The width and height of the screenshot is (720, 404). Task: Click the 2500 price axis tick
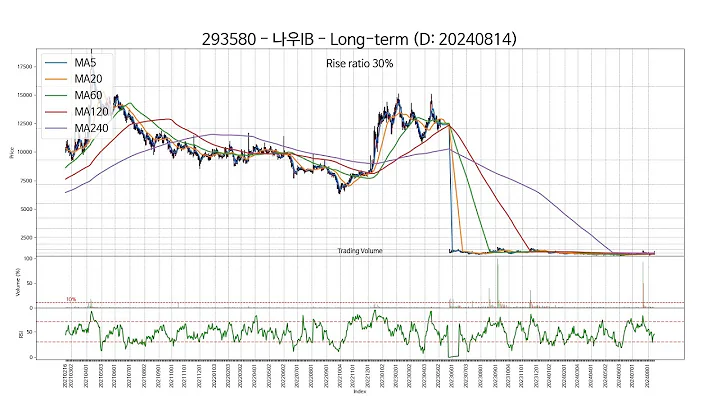(26, 237)
